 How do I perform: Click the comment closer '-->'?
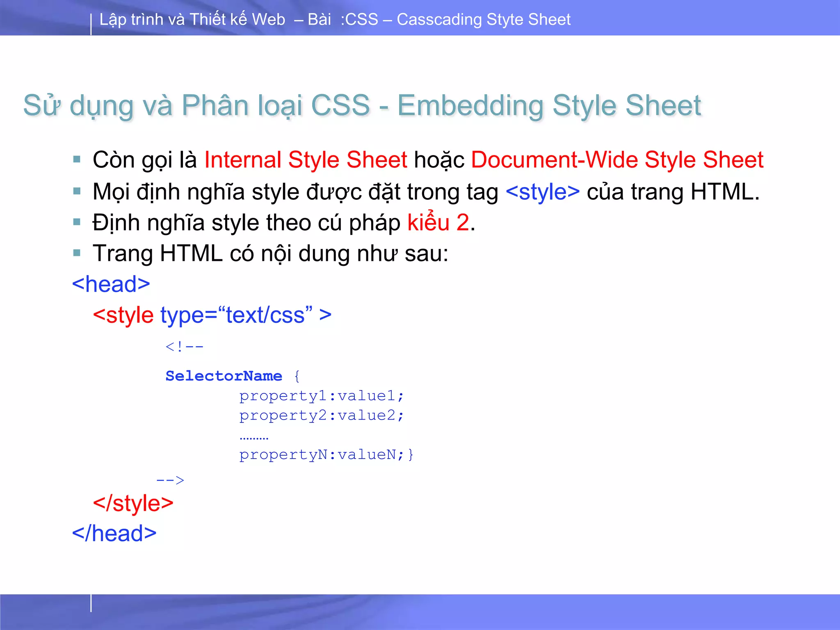click(x=170, y=480)
